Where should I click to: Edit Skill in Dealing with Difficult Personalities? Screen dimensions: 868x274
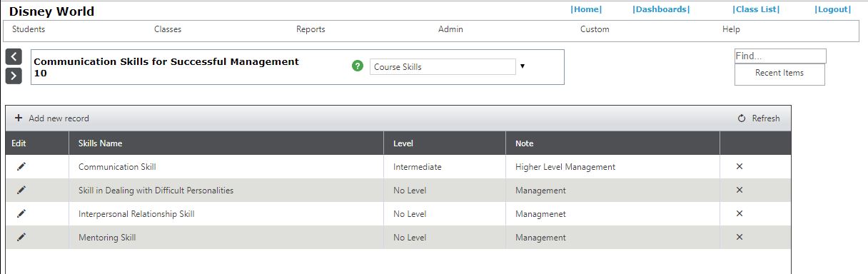[21, 190]
